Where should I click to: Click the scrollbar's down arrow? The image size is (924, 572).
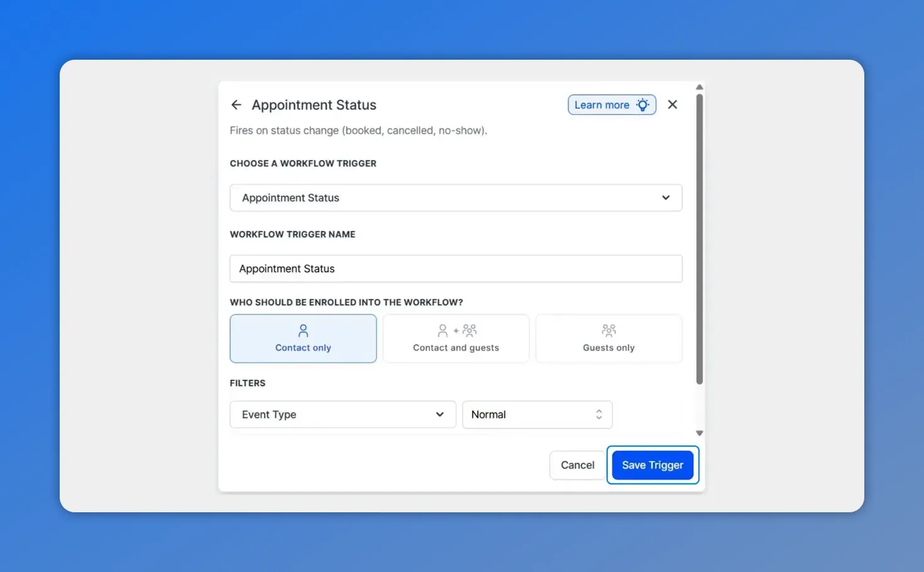pyautogui.click(x=700, y=433)
